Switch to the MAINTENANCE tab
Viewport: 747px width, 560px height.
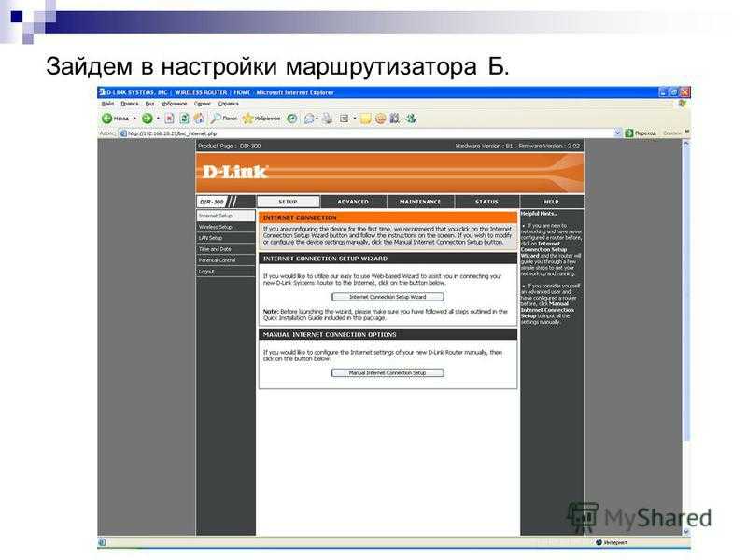click(x=420, y=202)
